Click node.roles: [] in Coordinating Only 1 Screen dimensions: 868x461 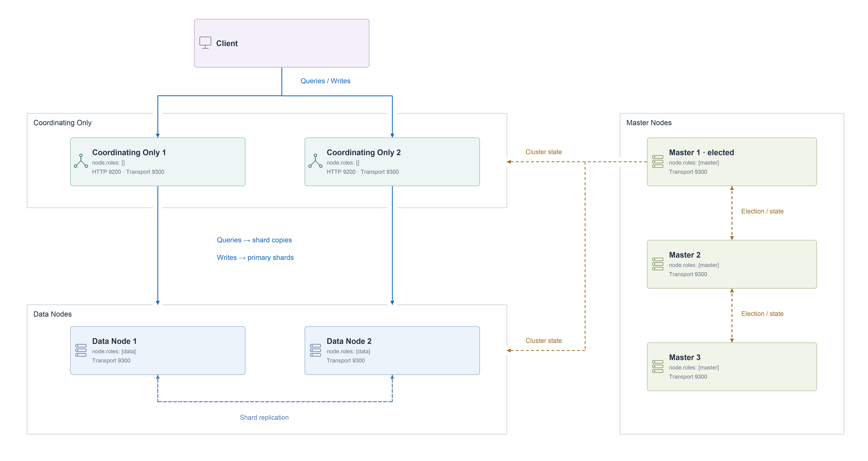(108, 163)
